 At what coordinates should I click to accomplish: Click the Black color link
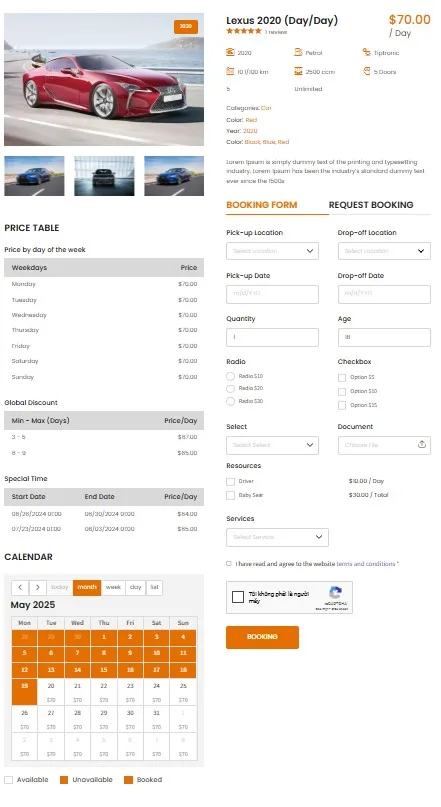[x=253, y=142]
